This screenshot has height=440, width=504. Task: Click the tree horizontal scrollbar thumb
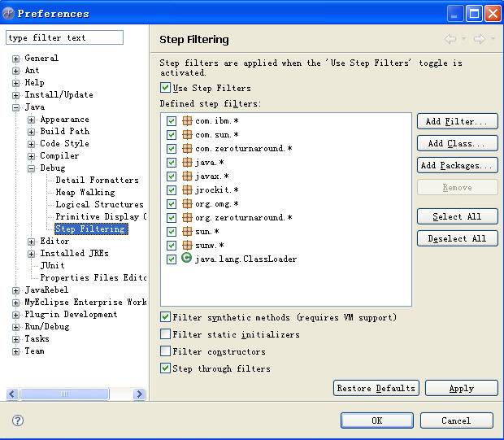click(x=64, y=394)
